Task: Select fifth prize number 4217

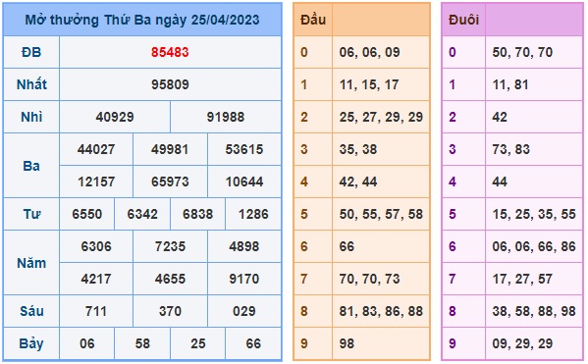Action: pyautogui.click(x=96, y=279)
